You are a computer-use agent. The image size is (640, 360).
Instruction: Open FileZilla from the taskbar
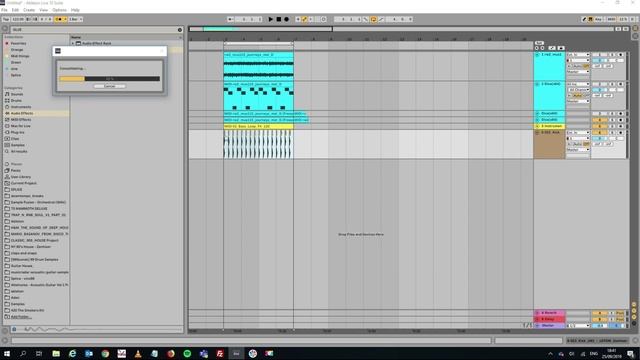220,353
